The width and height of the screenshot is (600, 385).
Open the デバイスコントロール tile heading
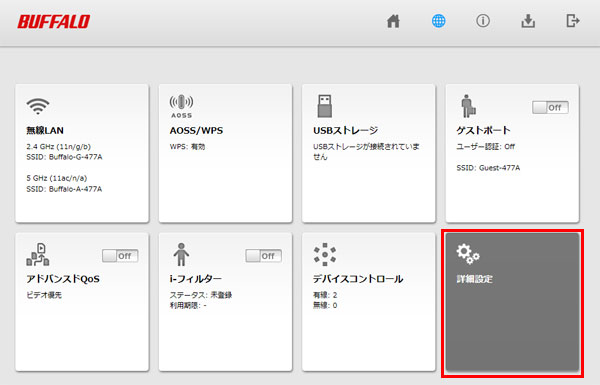pos(358,279)
